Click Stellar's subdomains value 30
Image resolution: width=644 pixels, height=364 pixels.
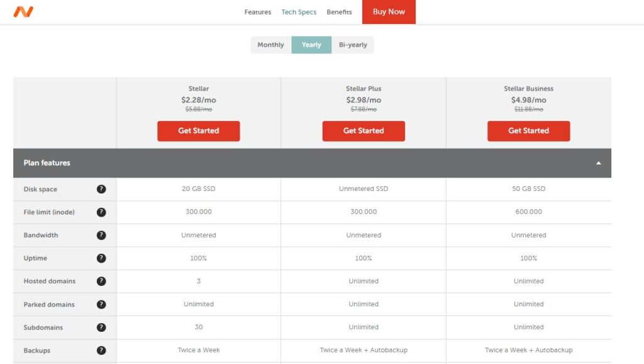(198, 327)
